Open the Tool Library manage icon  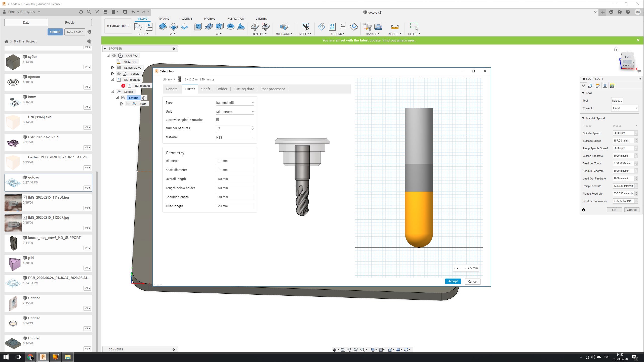[x=368, y=26]
